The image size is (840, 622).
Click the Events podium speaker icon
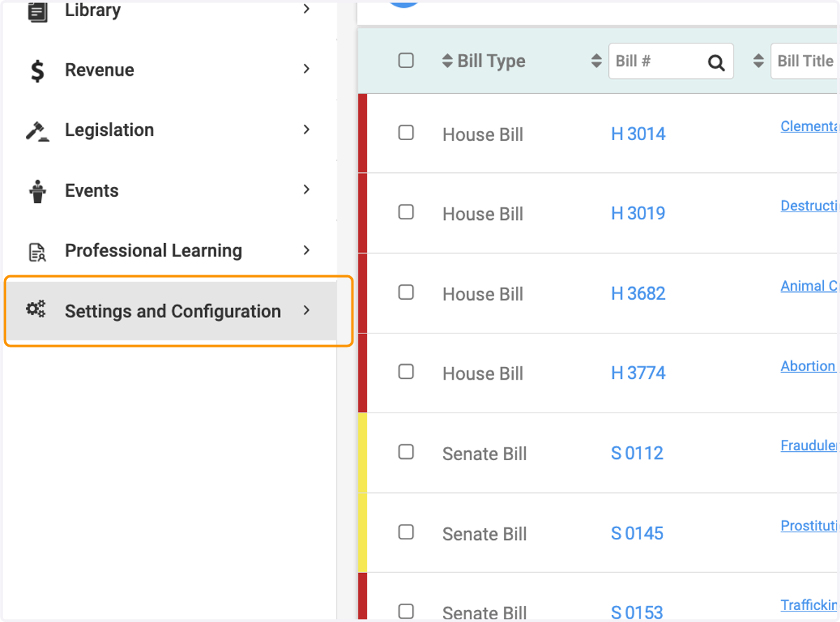(x=38, y=191)
